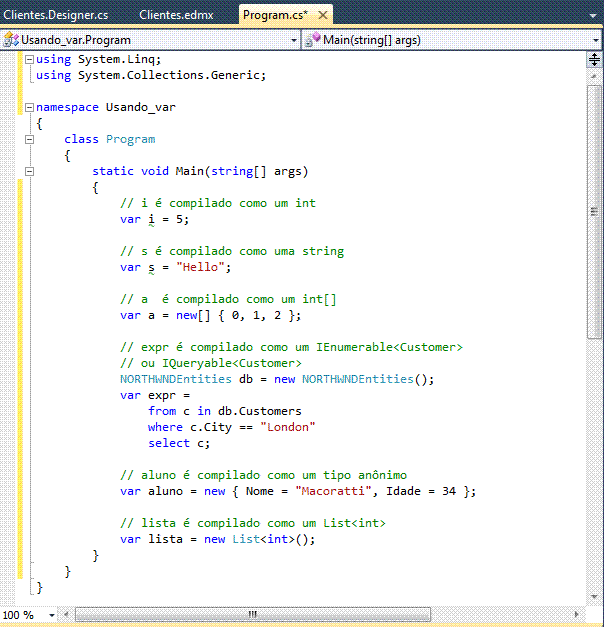Click 'List' type in 'new List<int>()'
The height and width of the screenshot is (627, 604).
coord(246,539)
